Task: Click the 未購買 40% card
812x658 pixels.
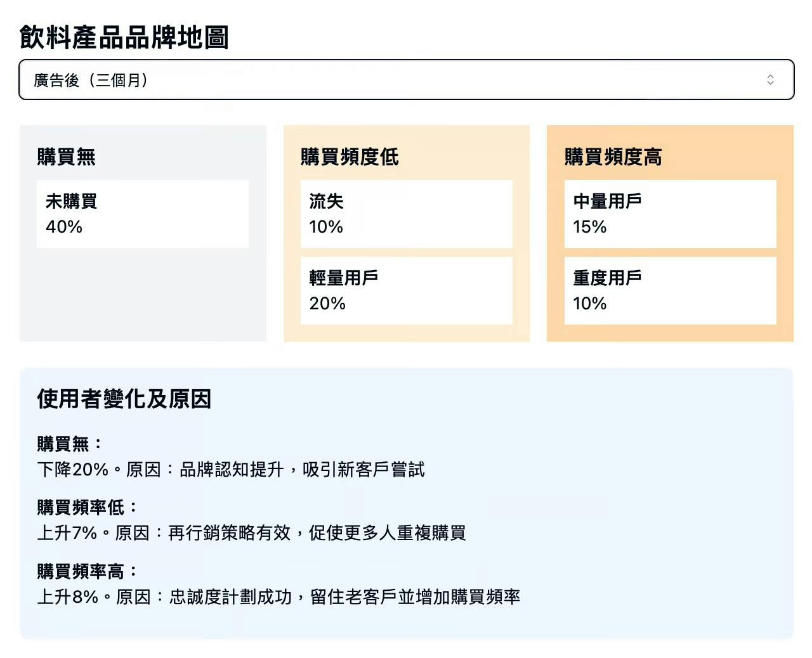Action: pos(143,214)
